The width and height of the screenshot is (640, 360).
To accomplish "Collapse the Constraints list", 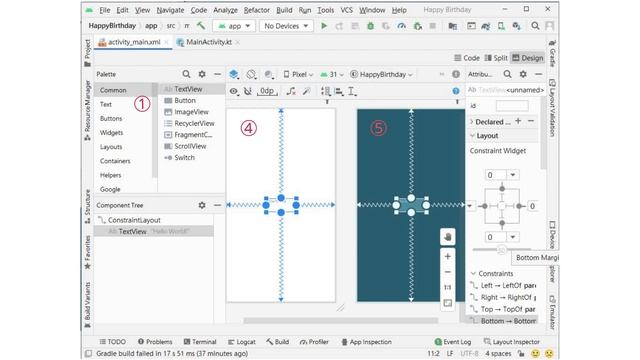I will 473,273.
